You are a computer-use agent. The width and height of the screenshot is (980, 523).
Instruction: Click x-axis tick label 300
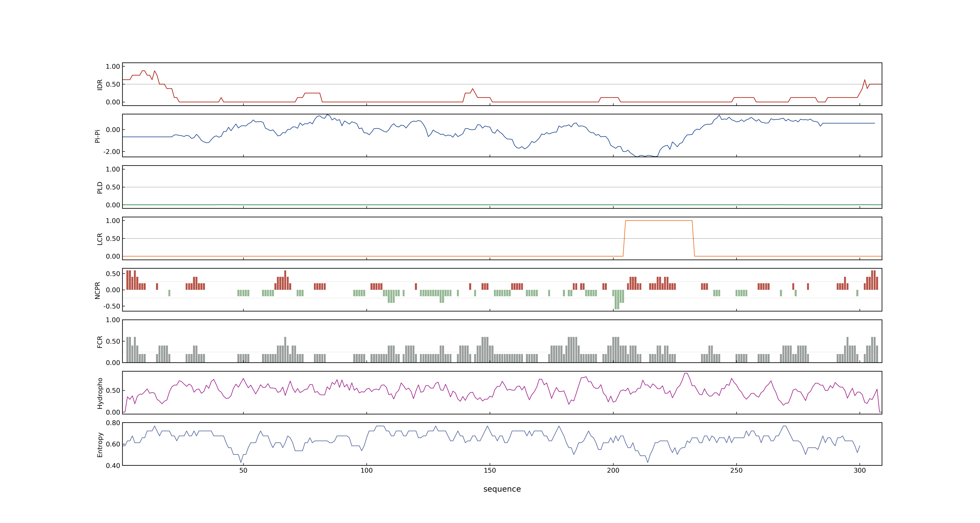pos(859,470)
